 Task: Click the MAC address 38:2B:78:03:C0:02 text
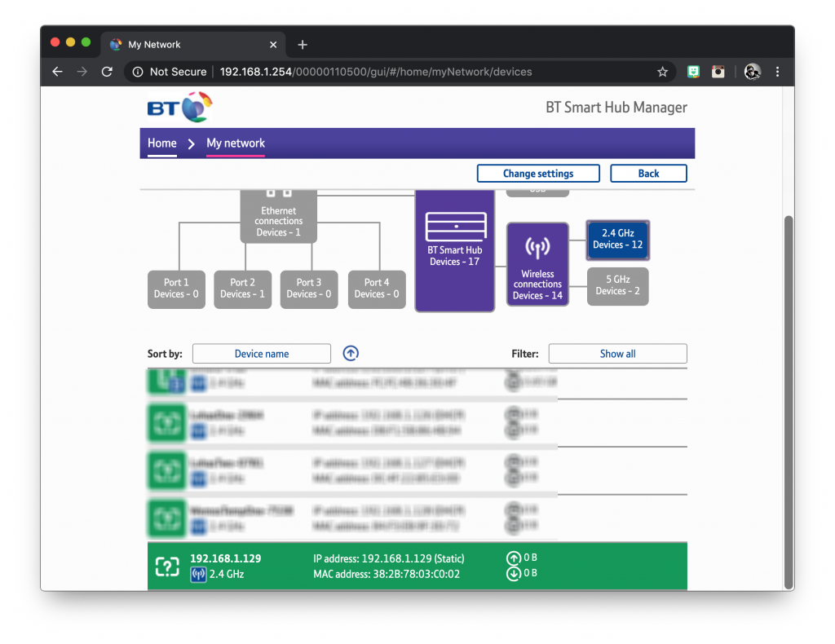click(x=387, y=574)
